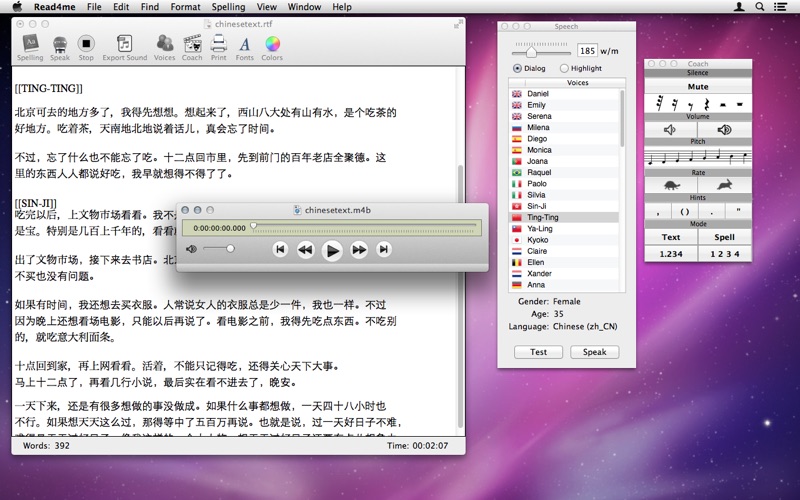Insert the quarter rest silence in Coach
The height and width of the screenshot is (500, 800).
coord(707,105)
